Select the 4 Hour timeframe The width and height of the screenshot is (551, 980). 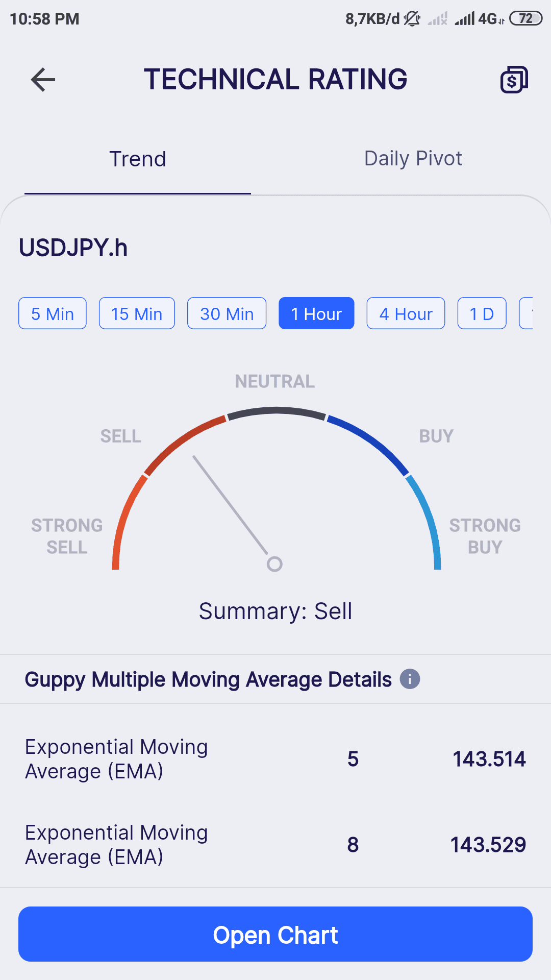406,313
